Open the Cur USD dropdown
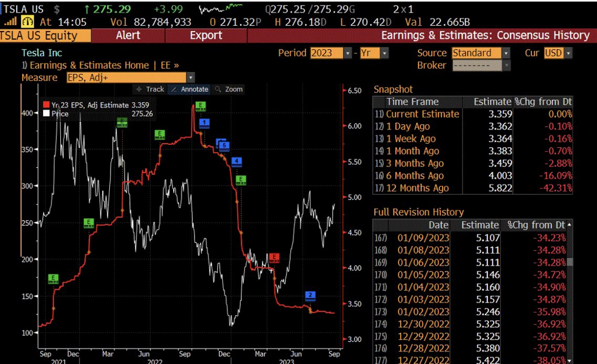Screen dimensions: 597x364 coord(568,53)
